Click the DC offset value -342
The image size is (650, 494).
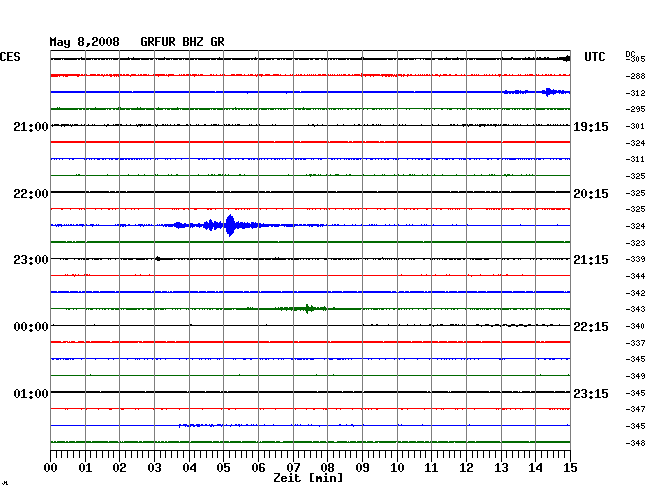coord(635,293)
